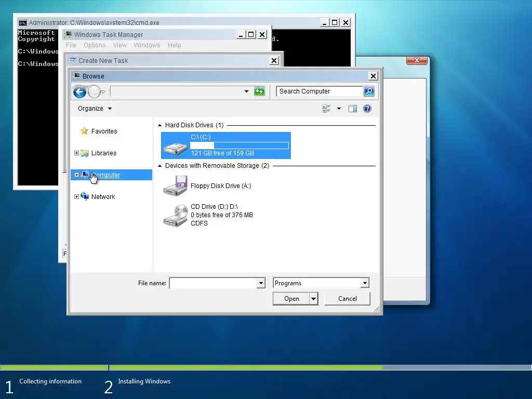Expand the address bar history dropdown
Screen dimensions: 532x399
[x=246, y=91]
